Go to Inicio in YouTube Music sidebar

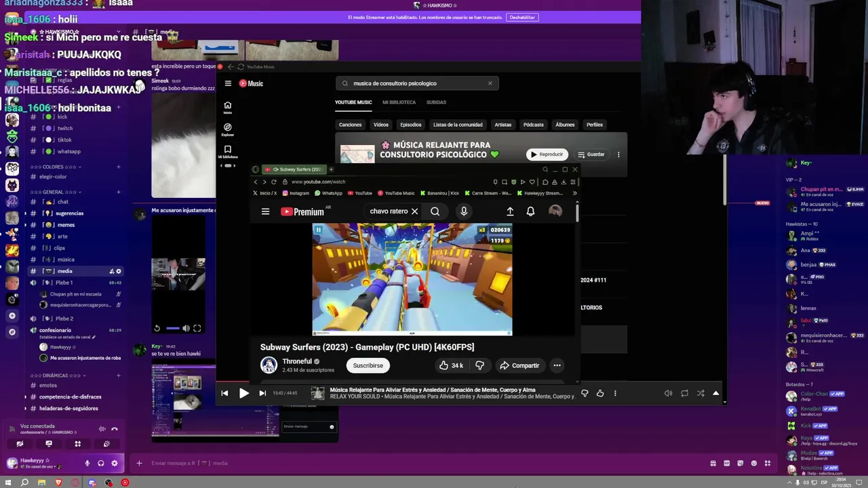click(x=228, y=107)
